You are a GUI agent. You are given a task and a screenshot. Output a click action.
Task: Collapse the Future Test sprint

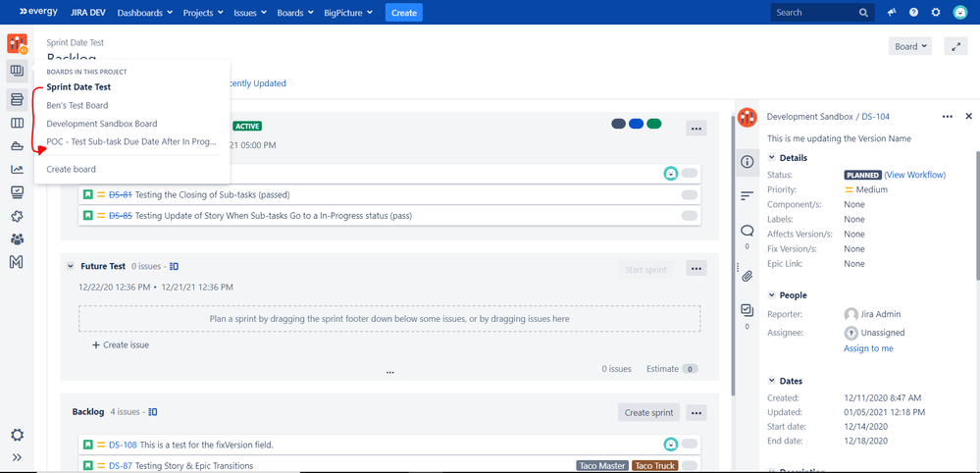point(71,266)
